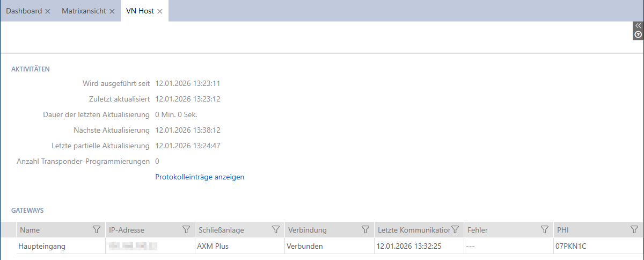
Task: Filter by Letzte Kommunikation
Action: tap(455, 230)
